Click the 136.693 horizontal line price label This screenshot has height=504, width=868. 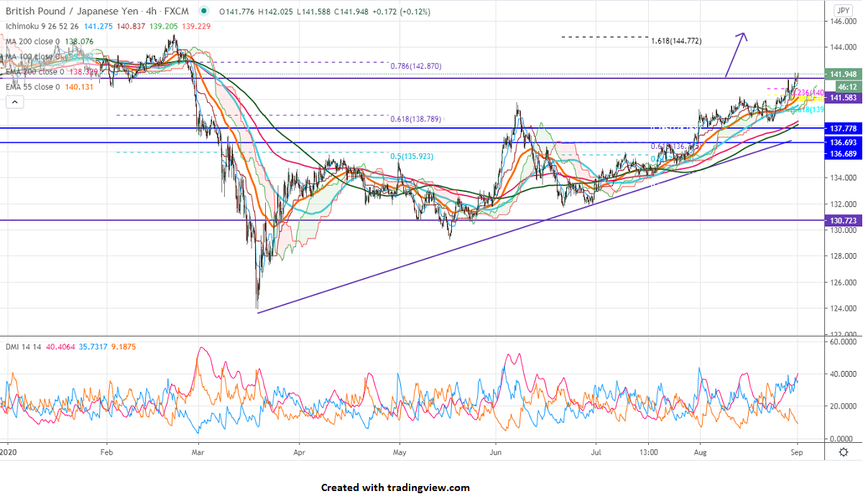842,142
